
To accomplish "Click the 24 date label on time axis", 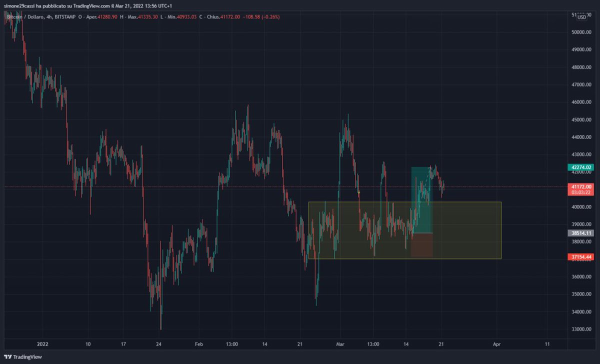I will pyautogui.click(x=158, y=344).
